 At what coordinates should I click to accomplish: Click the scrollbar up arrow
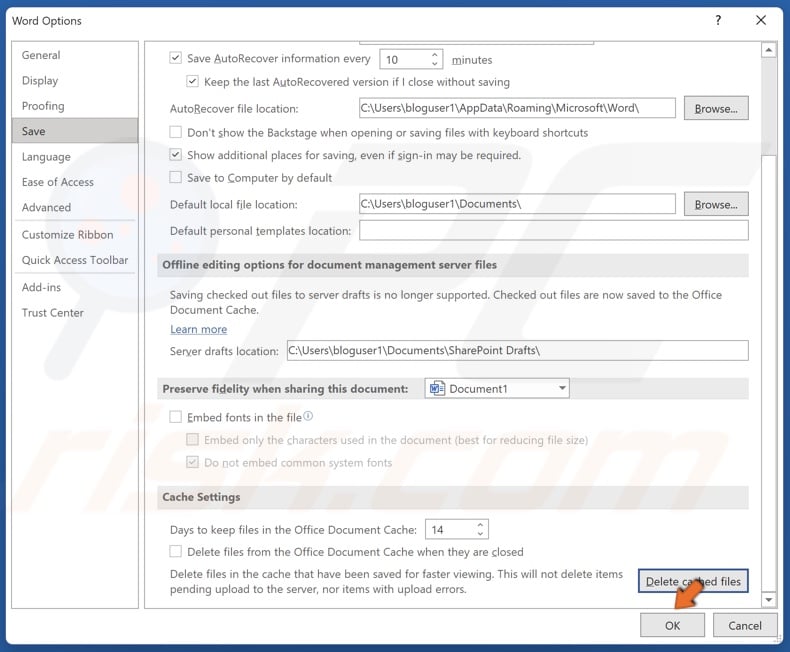pyautogui.click(x=768, y=50)
